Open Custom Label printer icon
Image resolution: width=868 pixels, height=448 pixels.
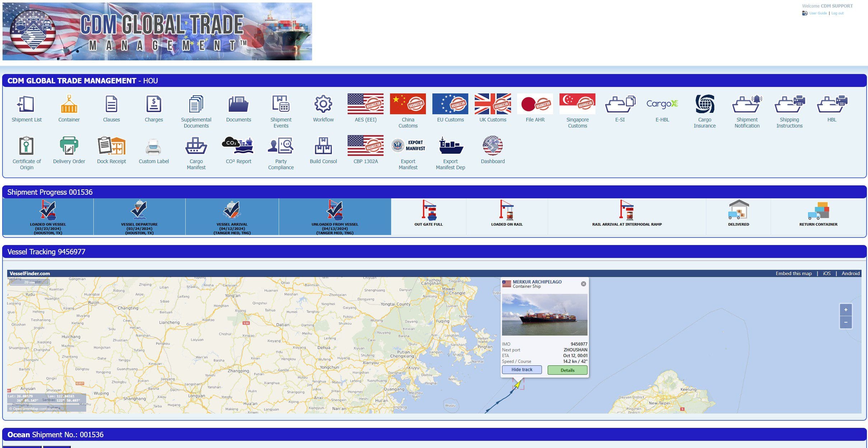154,147
